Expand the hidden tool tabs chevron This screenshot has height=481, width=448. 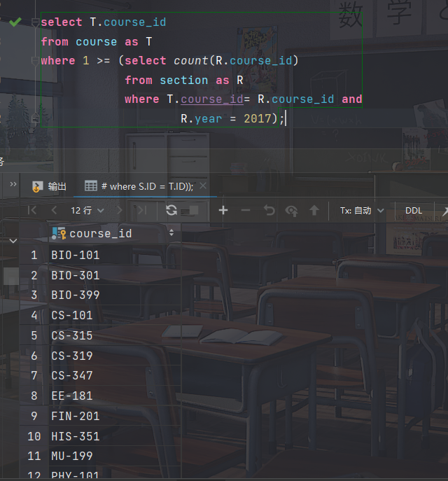tap(13, 184)
